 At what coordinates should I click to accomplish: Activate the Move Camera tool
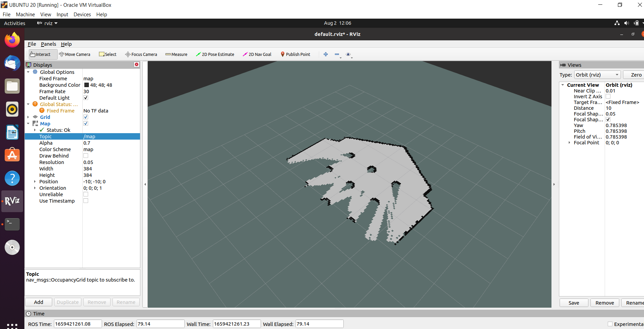tap(75, 54)
